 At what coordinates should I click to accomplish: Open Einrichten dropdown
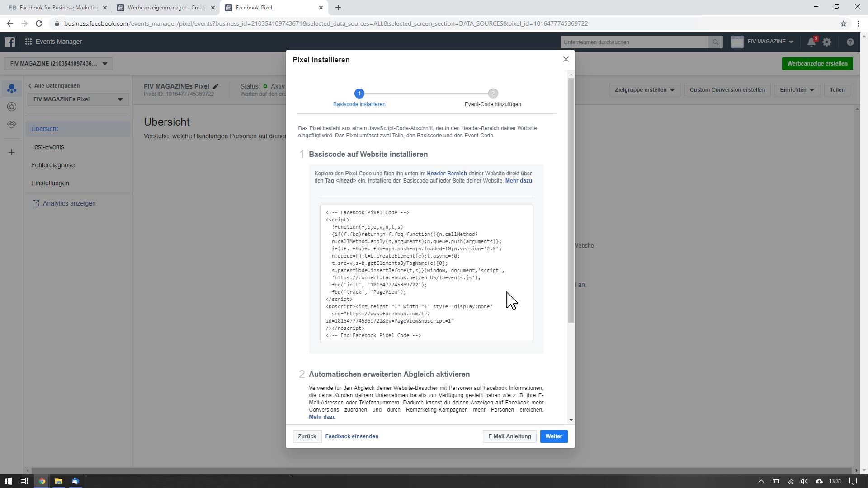coord(797,90)
